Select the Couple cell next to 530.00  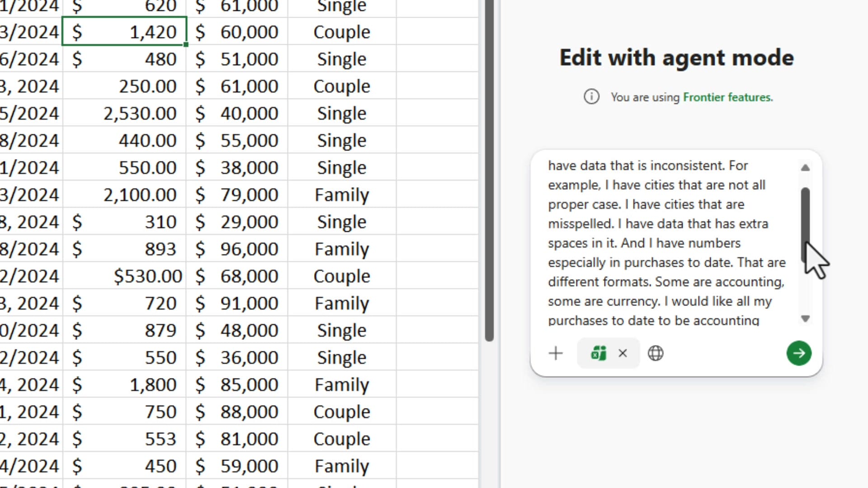tap(342, 276)
